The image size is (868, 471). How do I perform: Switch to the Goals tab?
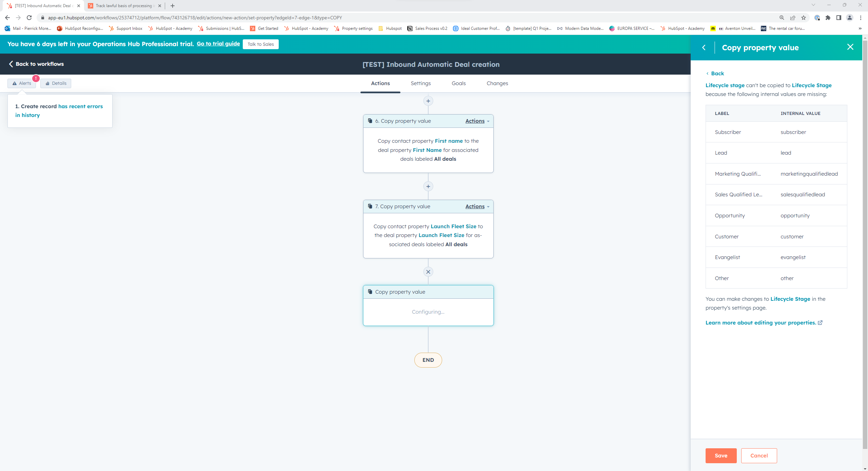coord(458,83)
